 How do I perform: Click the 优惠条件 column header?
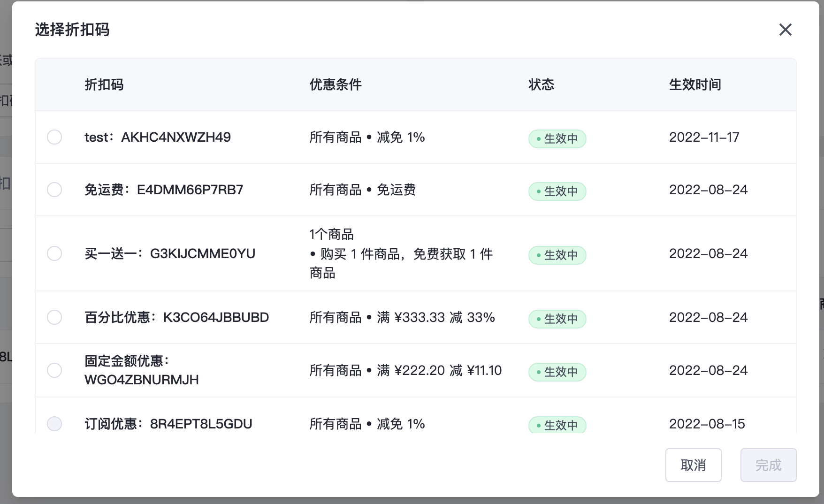336,85
